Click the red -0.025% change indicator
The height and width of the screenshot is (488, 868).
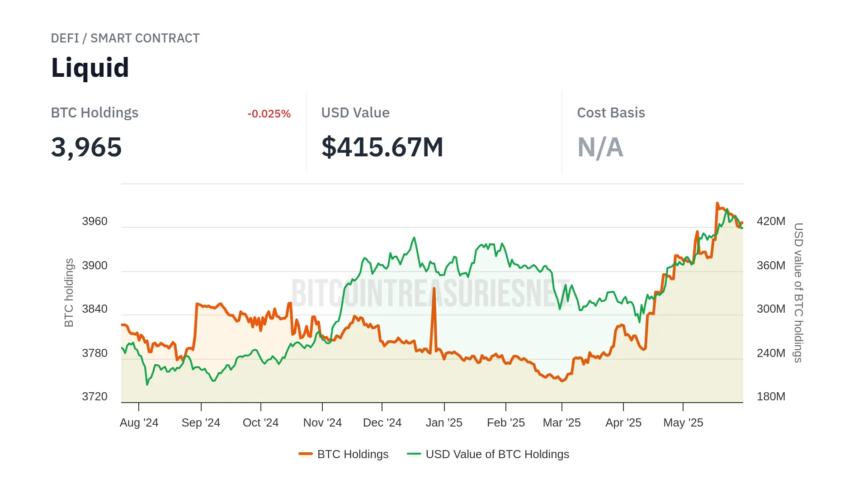[x=269, y=114]
